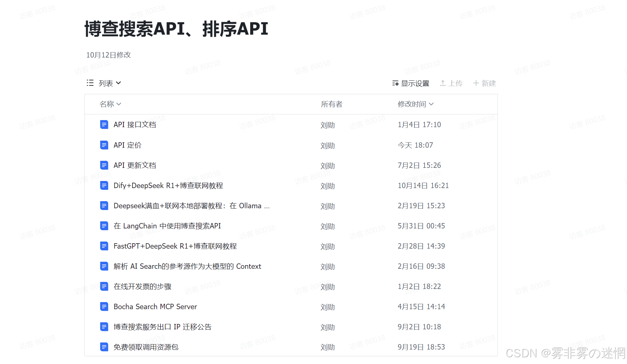This screenshot has width=627, height=364.
Task: Click the doc icon for Dify+DeepSeek R1 tutorial
Action: (x=104, y=185)
